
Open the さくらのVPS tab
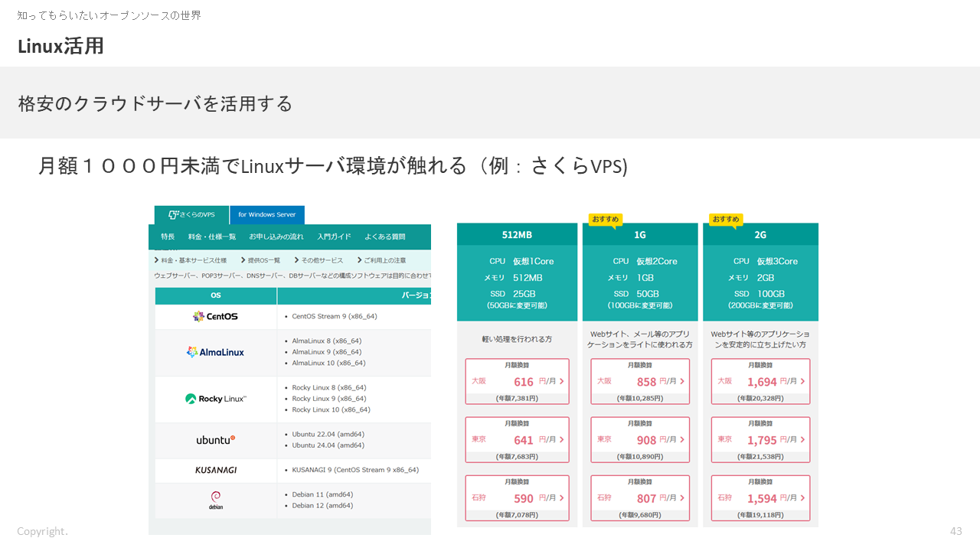pyautogui.click(x=191, y=215)
